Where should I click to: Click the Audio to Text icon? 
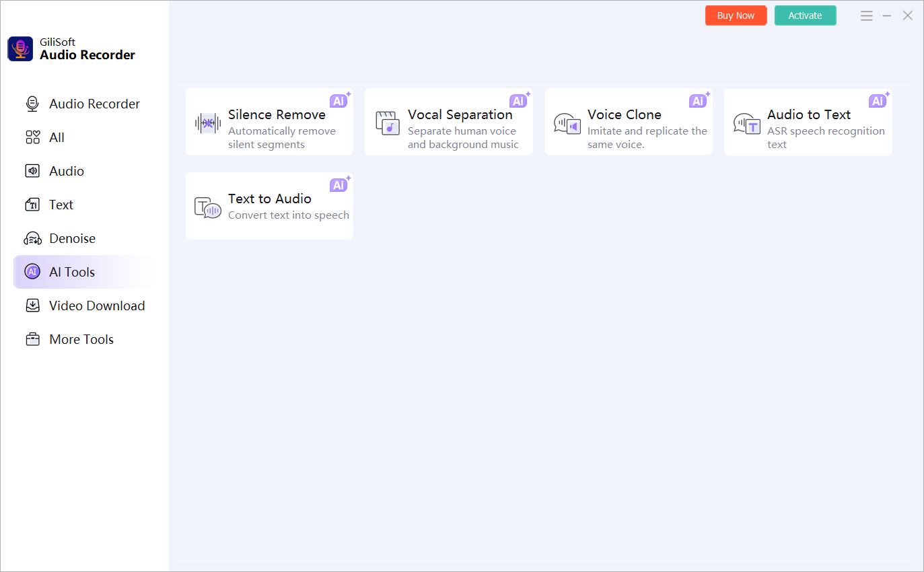click(x=747, y=124)
